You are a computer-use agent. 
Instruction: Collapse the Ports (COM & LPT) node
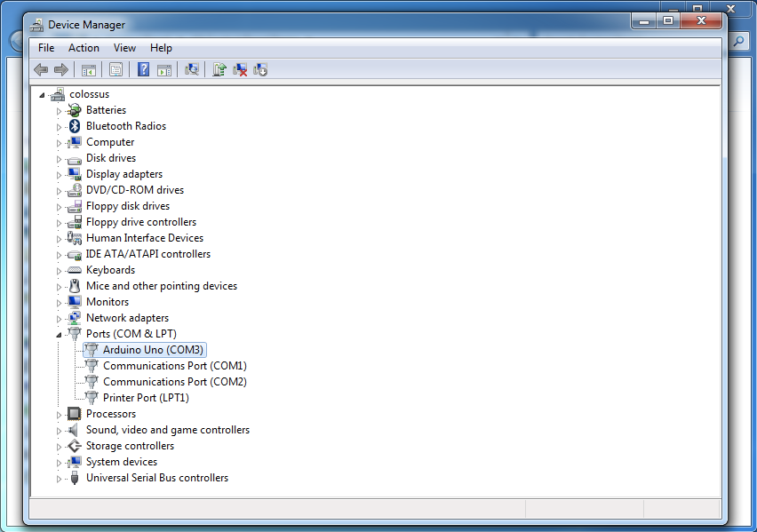click(x=60, y=335)
